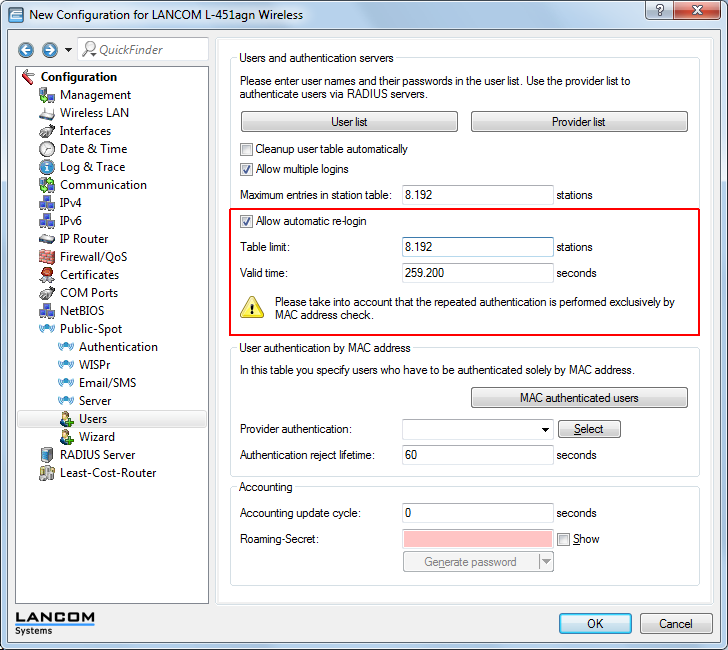Uncheck Allow multiple logins
728x650 pixels.
click(x=247, y=169)
